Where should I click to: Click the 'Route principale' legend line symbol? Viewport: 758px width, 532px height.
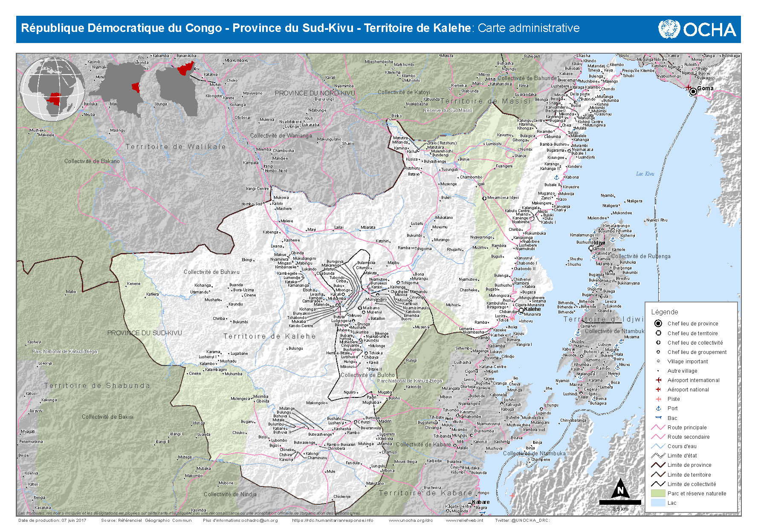[658, 427]
